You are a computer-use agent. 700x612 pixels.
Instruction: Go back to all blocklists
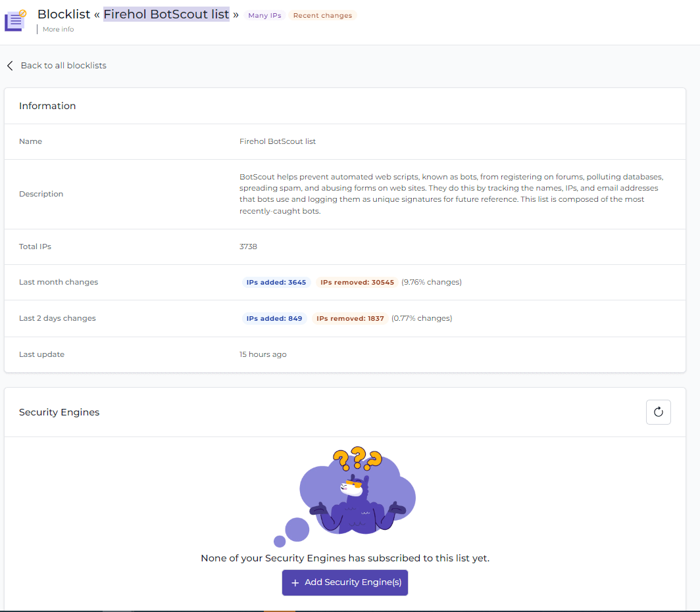pos(63,66)
